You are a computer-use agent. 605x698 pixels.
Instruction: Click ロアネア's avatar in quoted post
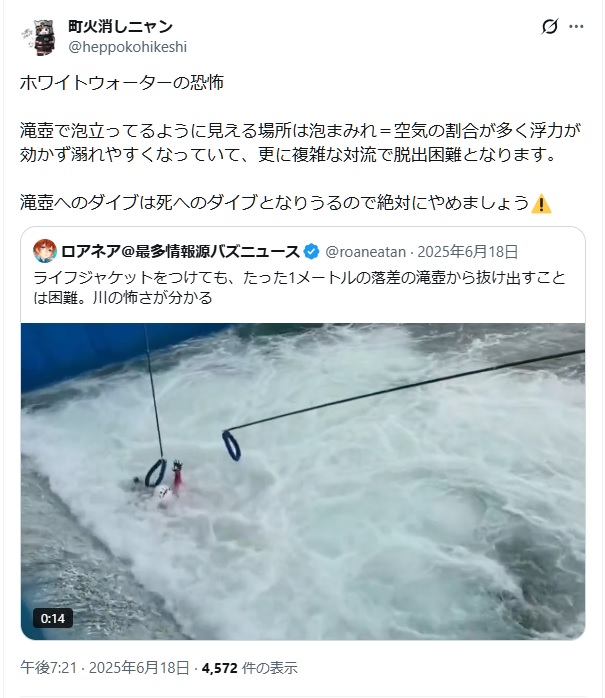pyautogui.click(x=45, y=251)
